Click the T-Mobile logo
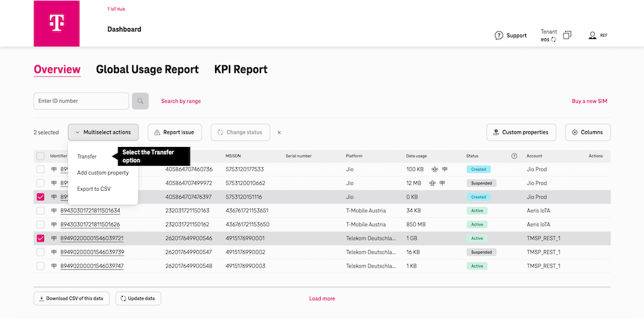 57,23
